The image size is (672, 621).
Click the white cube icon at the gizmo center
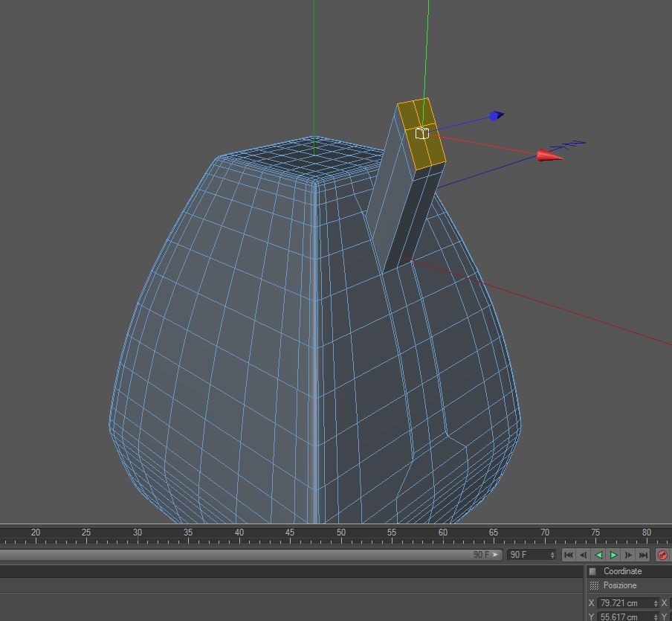[422, 133]
